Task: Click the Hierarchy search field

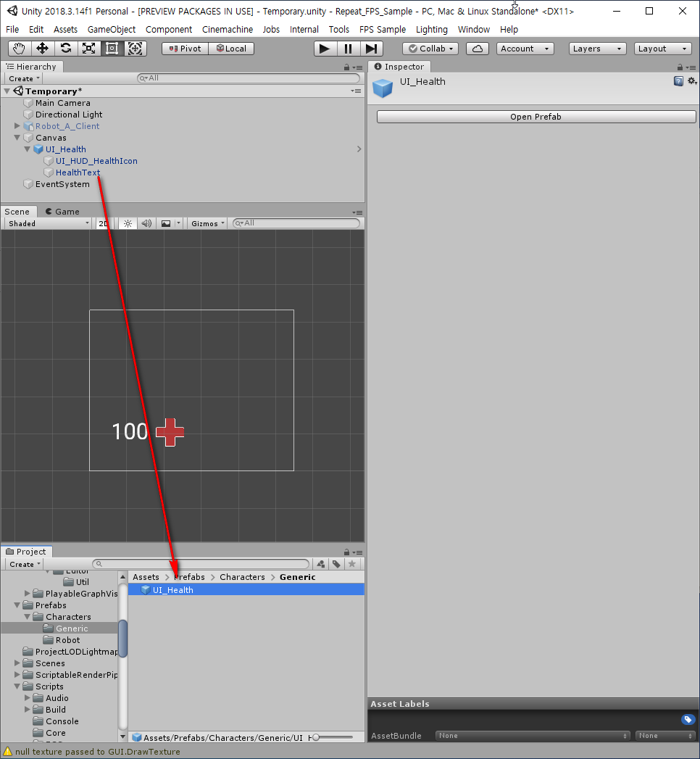Action: (x=249, y=78)
